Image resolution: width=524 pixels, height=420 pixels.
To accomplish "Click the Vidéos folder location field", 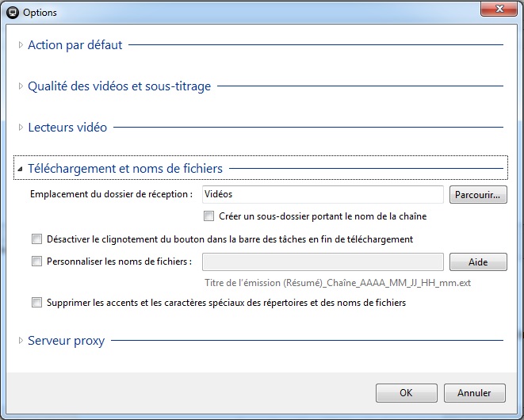I will point(323,194).
